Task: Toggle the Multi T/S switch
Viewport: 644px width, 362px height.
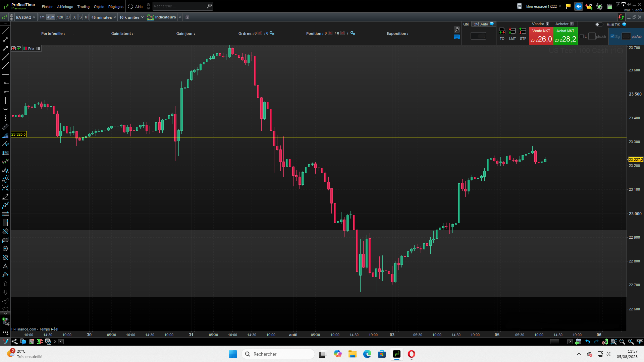Action: pos(599,24)
